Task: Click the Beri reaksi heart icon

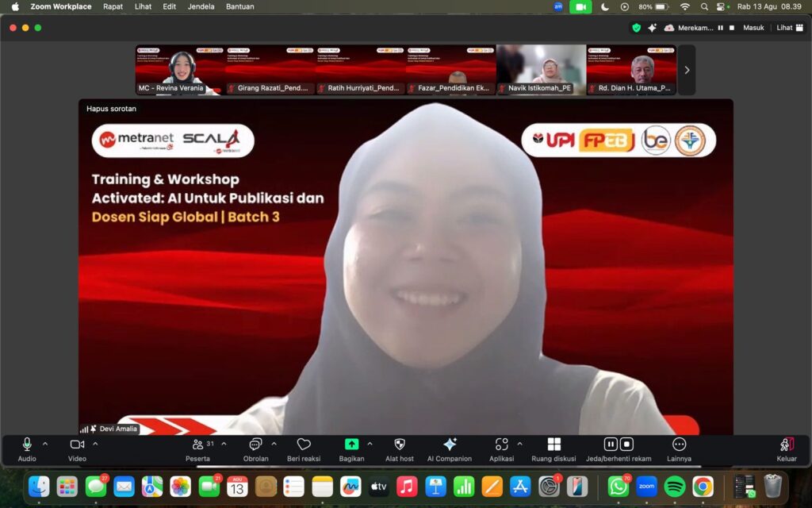Action: click(x=304, y=444)
